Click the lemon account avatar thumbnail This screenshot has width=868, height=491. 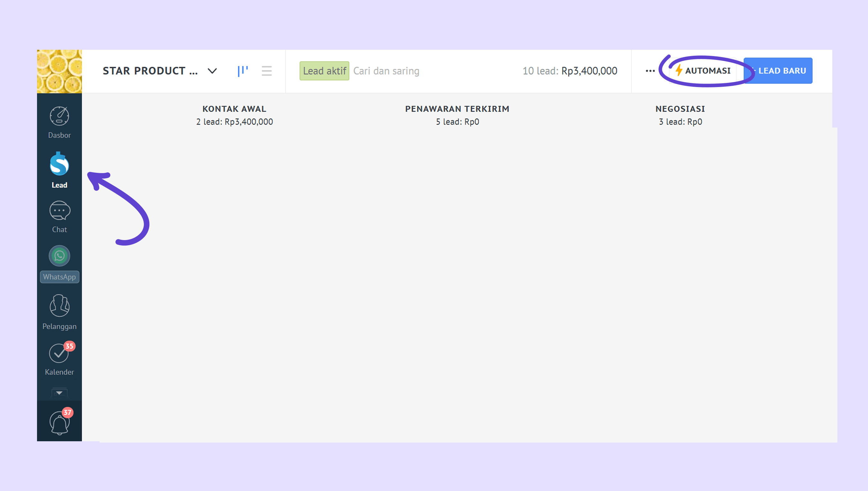[x=59, y=71]
